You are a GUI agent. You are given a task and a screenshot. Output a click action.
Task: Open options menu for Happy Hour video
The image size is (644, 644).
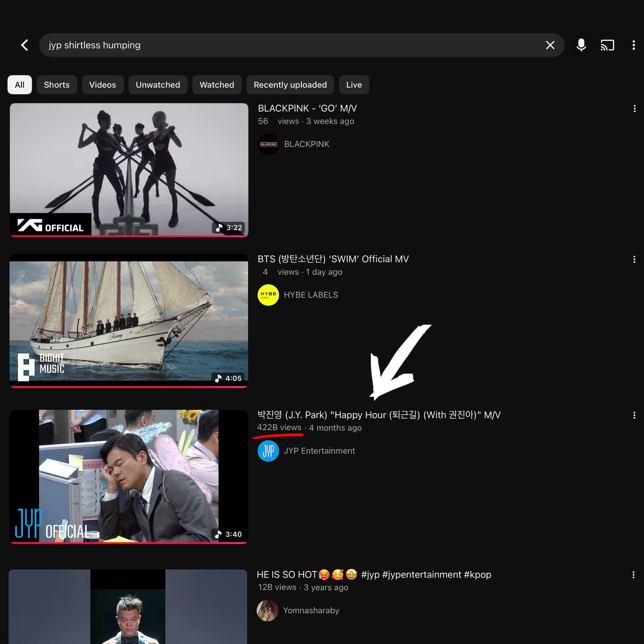634,415
